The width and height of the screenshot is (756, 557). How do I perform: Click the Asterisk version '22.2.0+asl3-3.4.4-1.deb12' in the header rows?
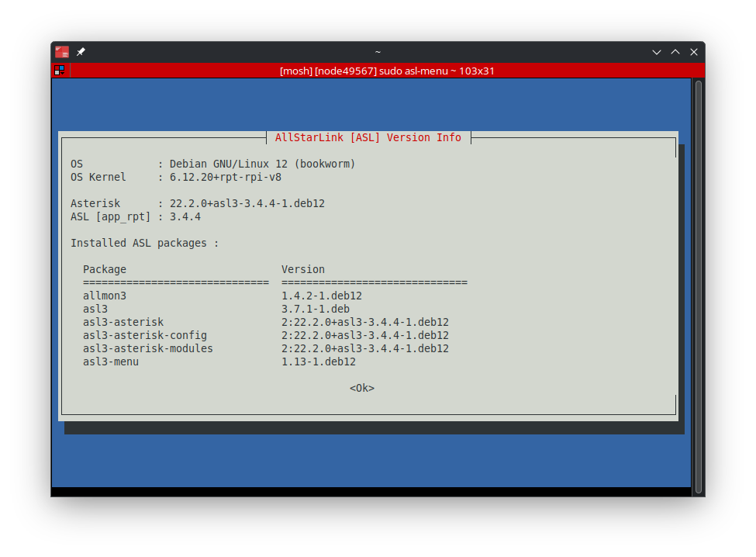click(247, 203)
